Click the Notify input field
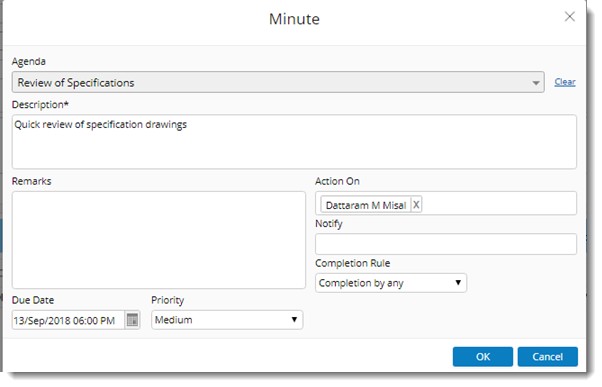 pos(446,244)
